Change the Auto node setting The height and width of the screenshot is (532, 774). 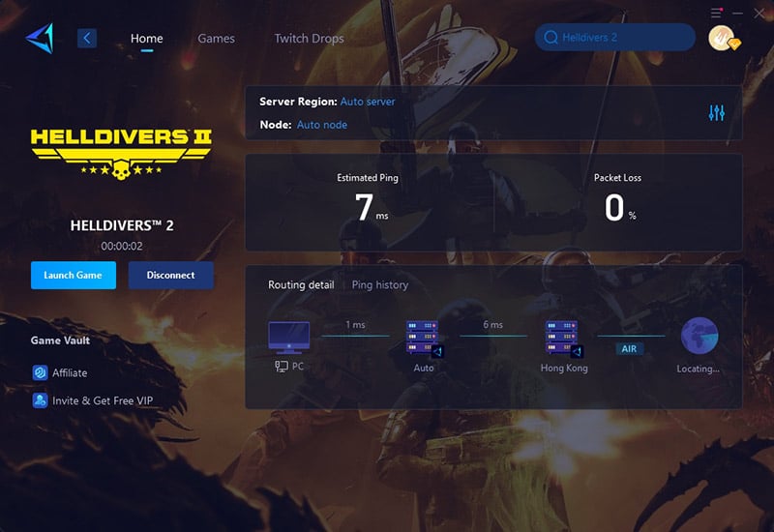click(322, 125)
